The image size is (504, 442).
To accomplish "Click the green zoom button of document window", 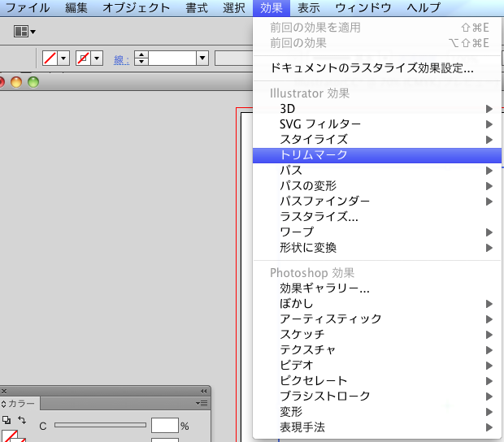I will pyautogui.click(x=33, y=82).
